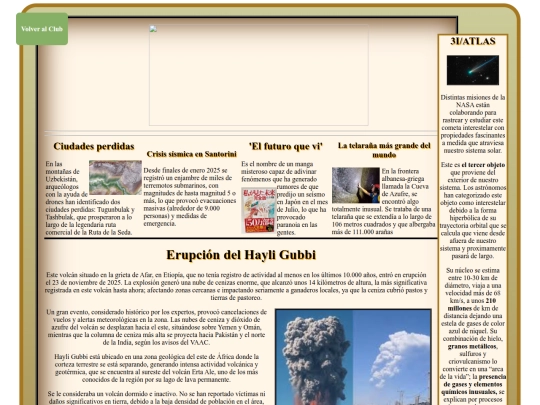The height and width of the screenshot is (405, 540).
Task: Click paragraph starting 'Hayli Gubbi está ubicado'
Action: pyautogui.click(x=156, y=368)
